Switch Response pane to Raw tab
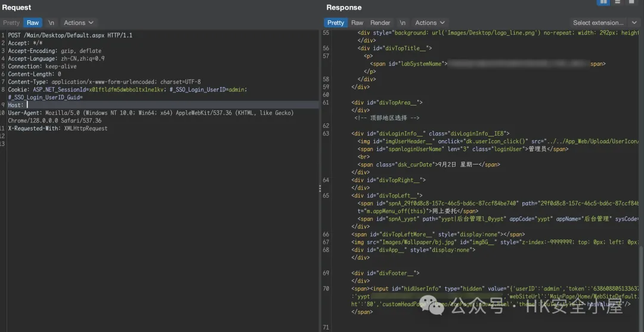Image resolution: width=644 pixels, height=332 pixels. click(357, 23)
